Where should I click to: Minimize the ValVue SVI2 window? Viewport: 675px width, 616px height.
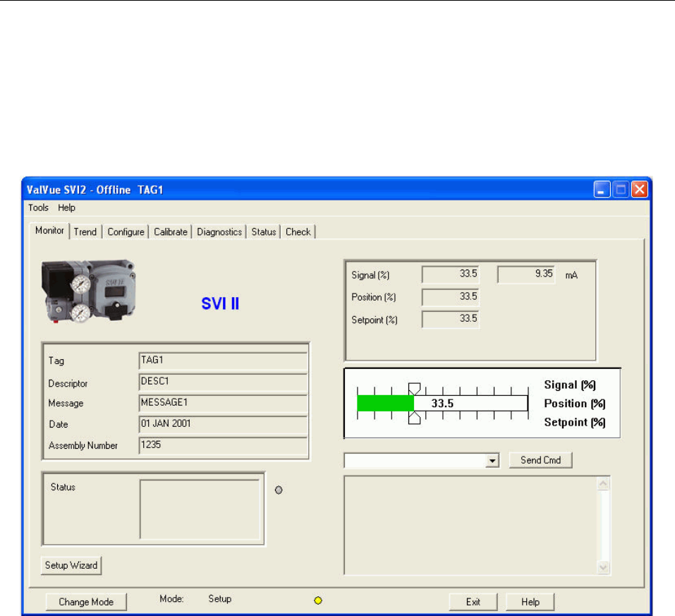click(602, 189)
